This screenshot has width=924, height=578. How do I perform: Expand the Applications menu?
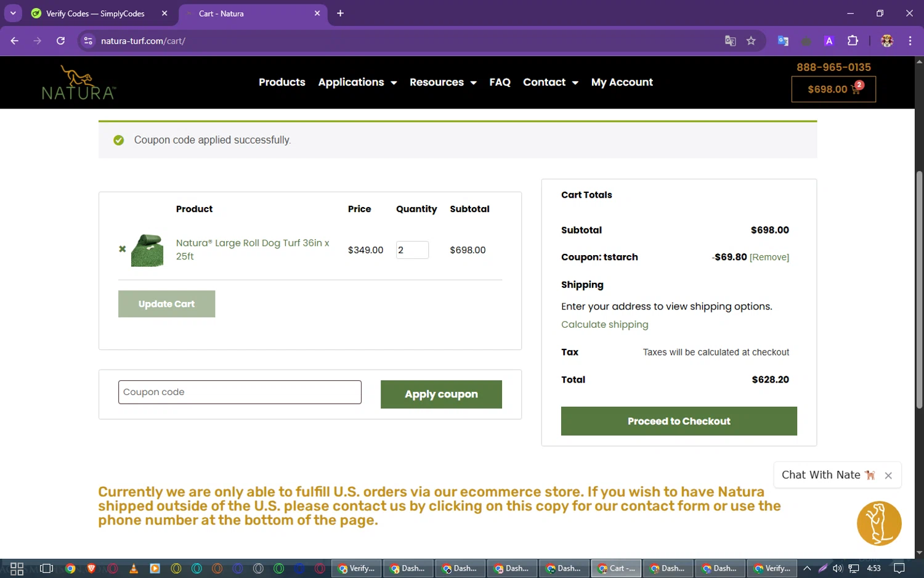coord(357,82)
